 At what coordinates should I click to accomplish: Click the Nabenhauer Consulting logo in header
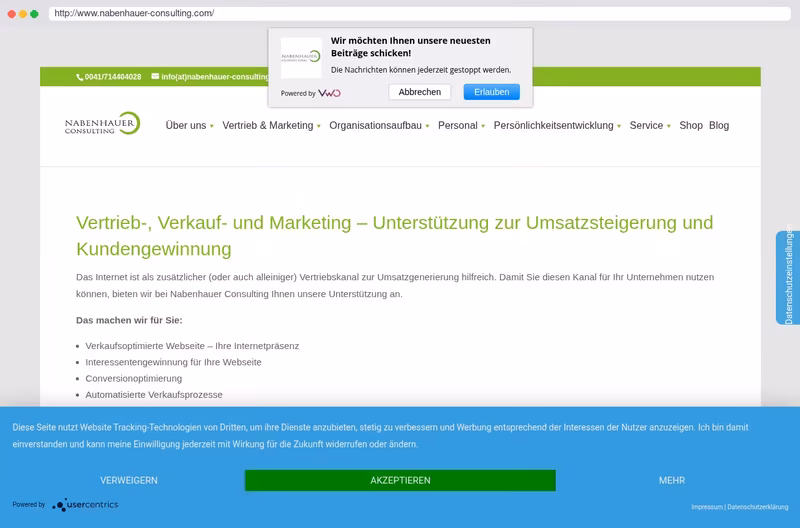pos(103,123)
